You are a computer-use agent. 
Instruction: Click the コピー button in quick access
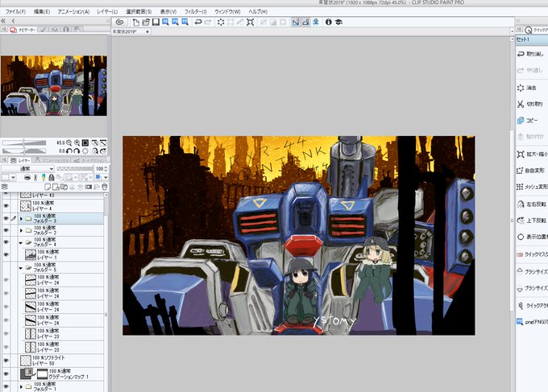(528, 120)
